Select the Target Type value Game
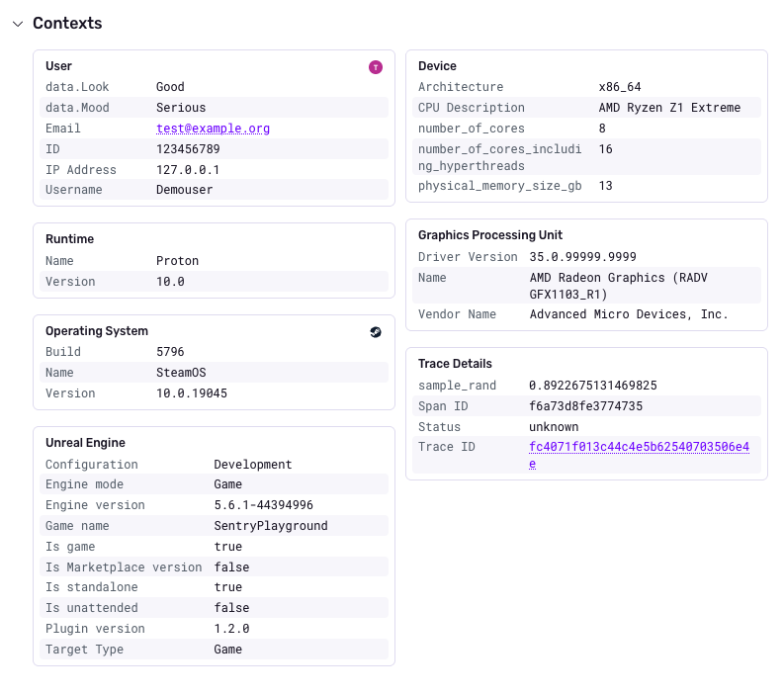 pos(228,649)
